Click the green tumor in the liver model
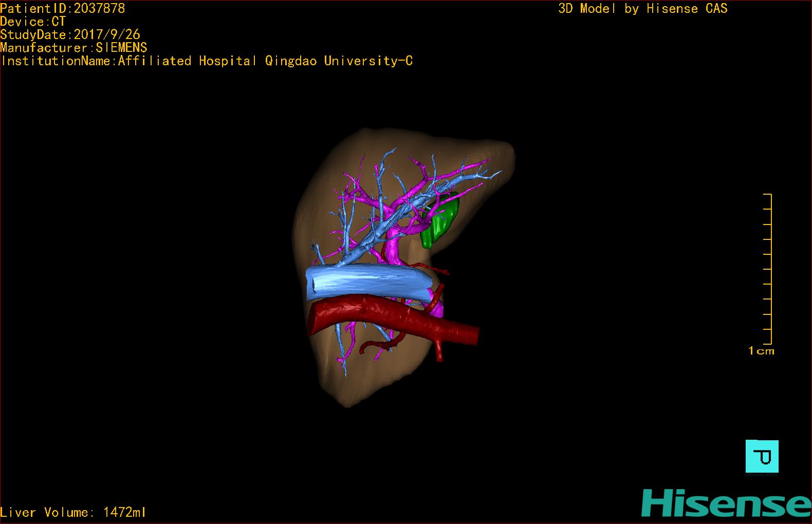The image size is (812, 524). point(439,221)
